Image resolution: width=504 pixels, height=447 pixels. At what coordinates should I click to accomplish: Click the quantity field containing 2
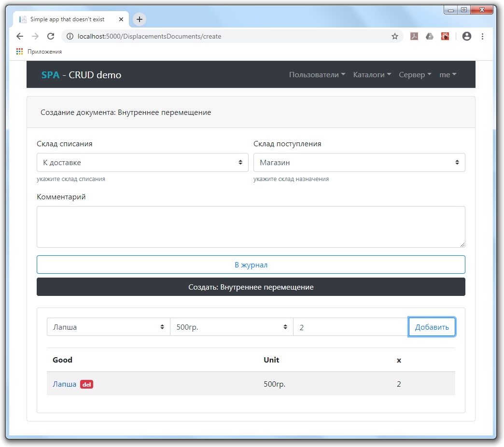pos(350,327)
